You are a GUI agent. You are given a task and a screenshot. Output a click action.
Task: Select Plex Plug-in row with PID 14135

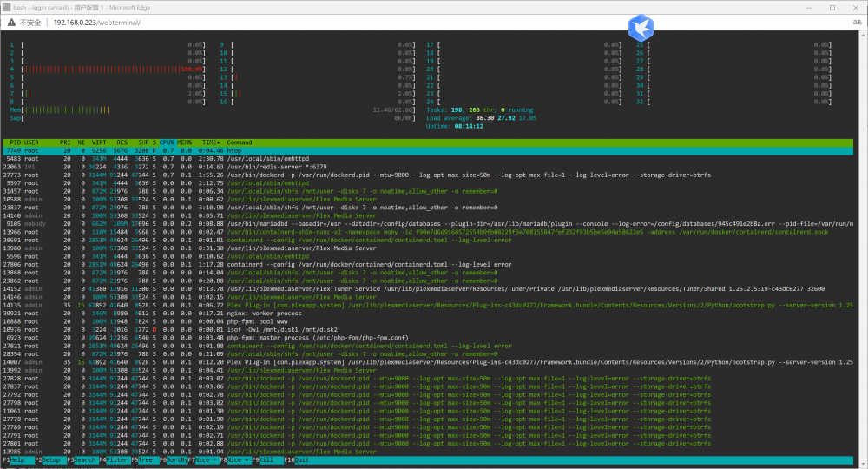coord(428,305)
